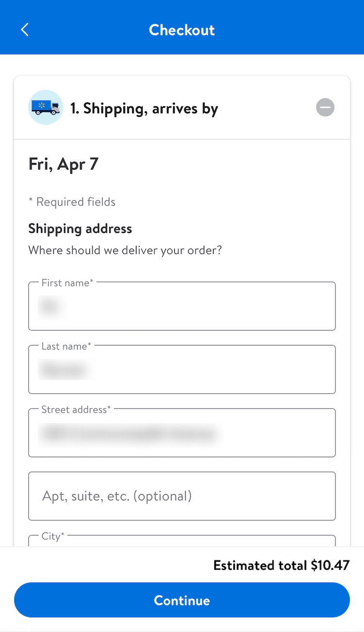
Task: Click "Where should we deliver your order?" text
Action: pos(125,251)
